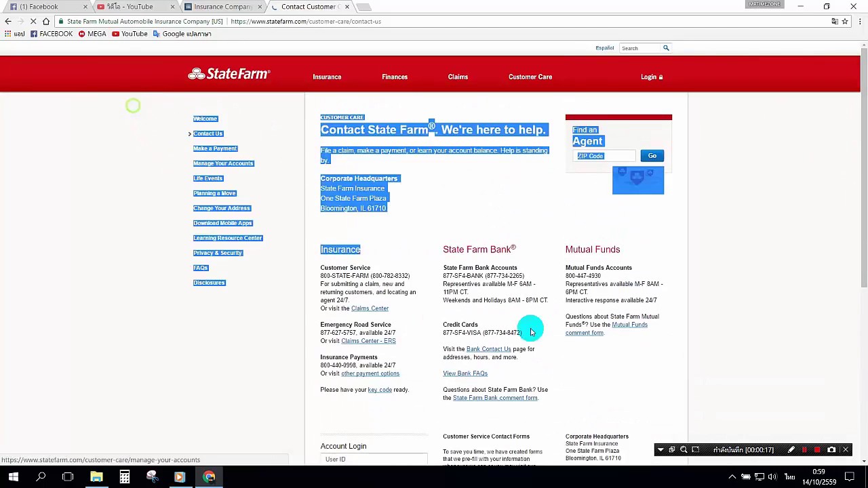Click the recorder zoom magnifier icon
The height and width of the screenshot is (488, 868).
point(684,449)
